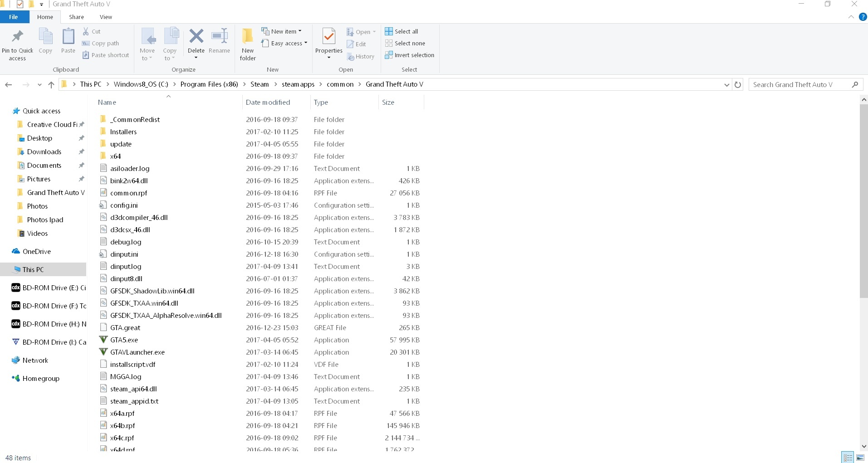
Task: Switch to Large icons view in status bar
Action: (860, 458)
